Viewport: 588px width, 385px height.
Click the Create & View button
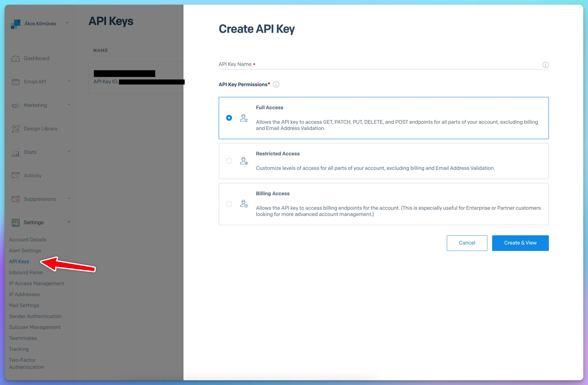click(x=520, y=243)
